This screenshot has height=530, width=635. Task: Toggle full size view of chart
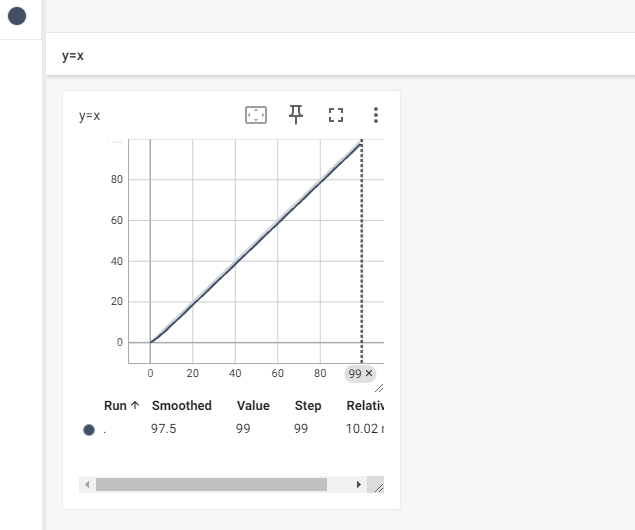tap(336, 115)
